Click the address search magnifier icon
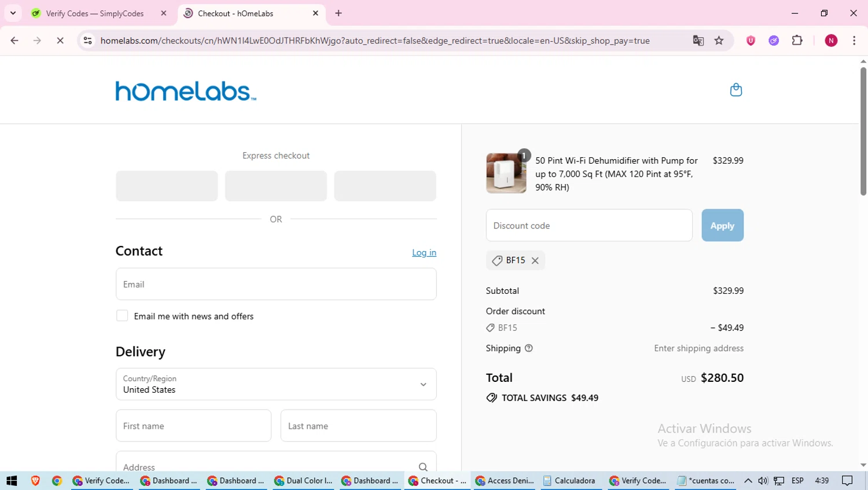 (x=423, y=467)
